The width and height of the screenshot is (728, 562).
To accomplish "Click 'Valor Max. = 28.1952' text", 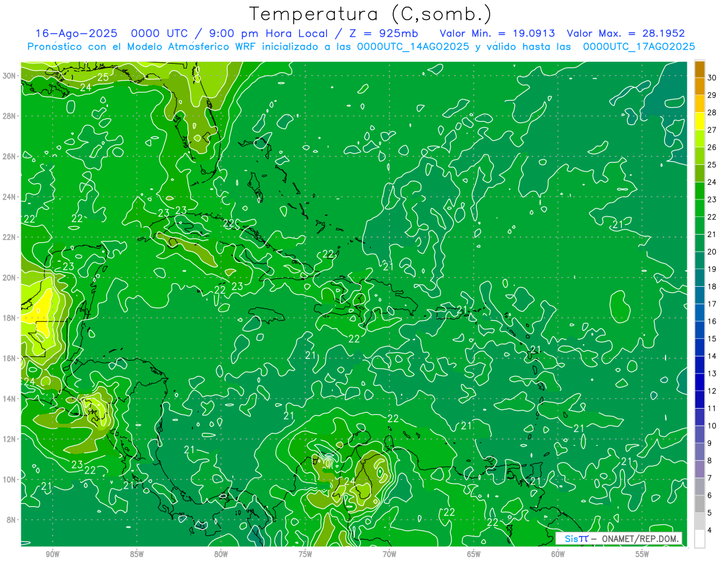I will point(625,33).
